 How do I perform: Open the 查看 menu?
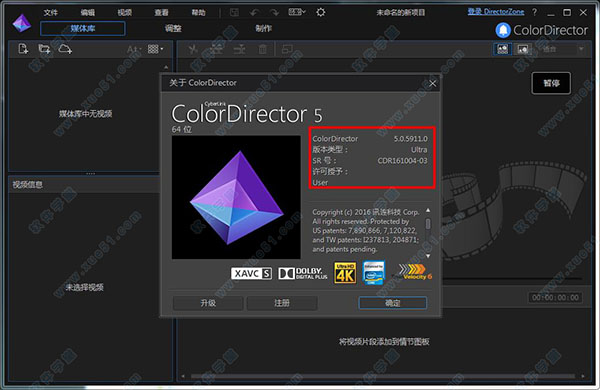pyautogui.click(x=161, y=13)
